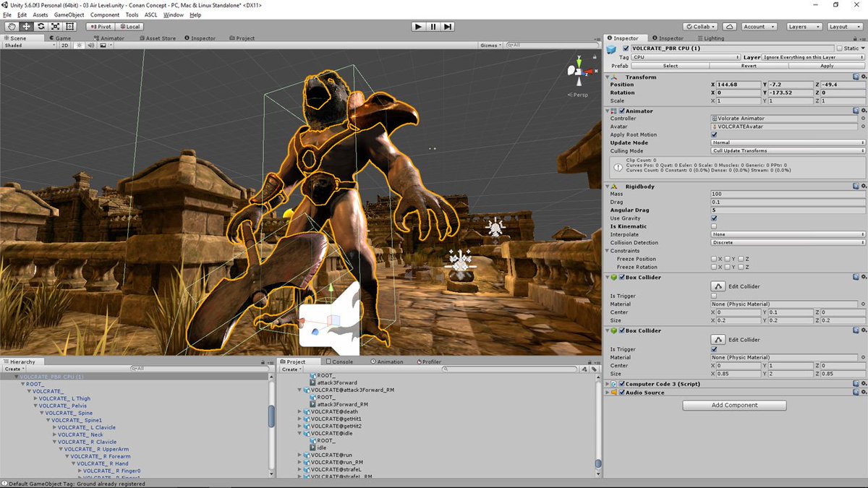Click Edit Collider icon of second Box Collider

click(x=718, y=340)
